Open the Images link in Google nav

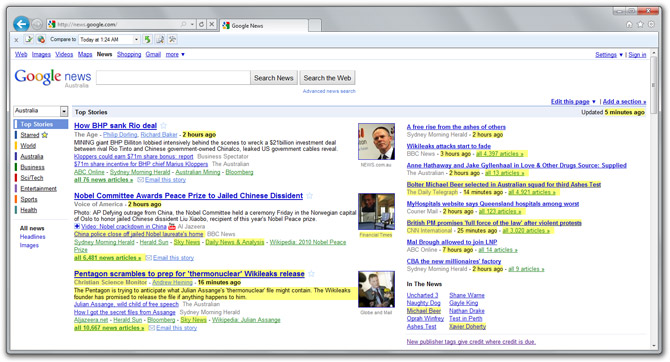pyautogui.click(x=41, y=54)
